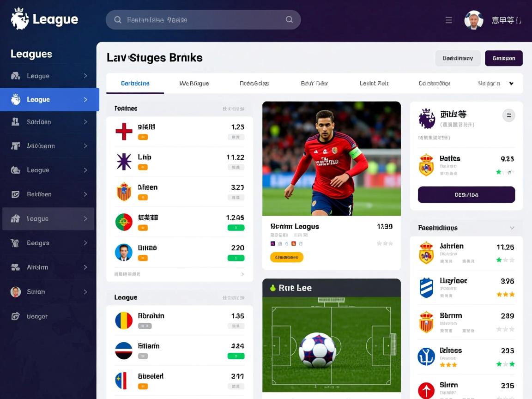Open the hamburger menu icon beside the avatar
Image resolution: width=532 pixels, height=399 pixels.
pos(448,20)
